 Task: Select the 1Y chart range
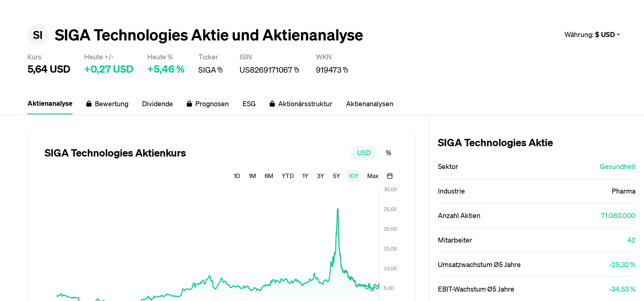[x=305, y=176]
